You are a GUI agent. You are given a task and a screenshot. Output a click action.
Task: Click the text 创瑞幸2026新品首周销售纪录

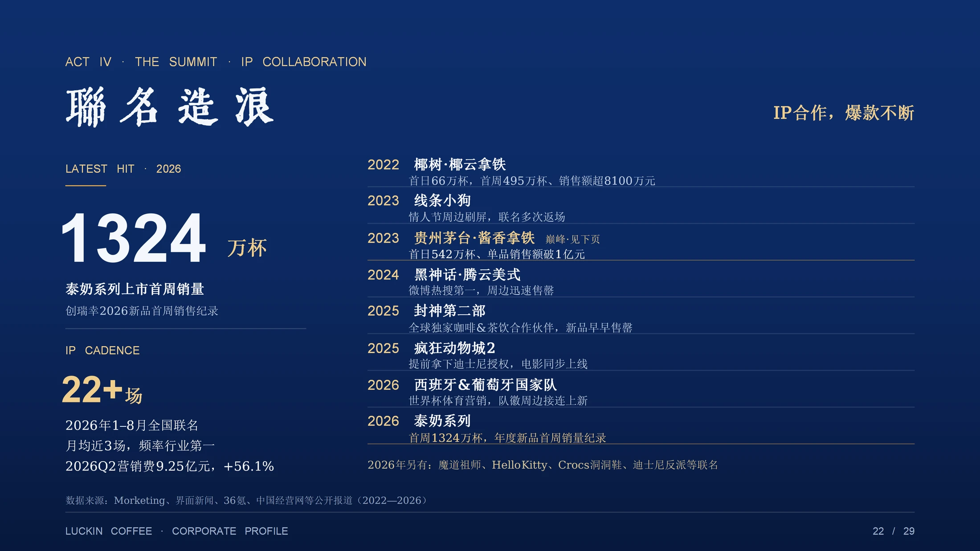142,311
